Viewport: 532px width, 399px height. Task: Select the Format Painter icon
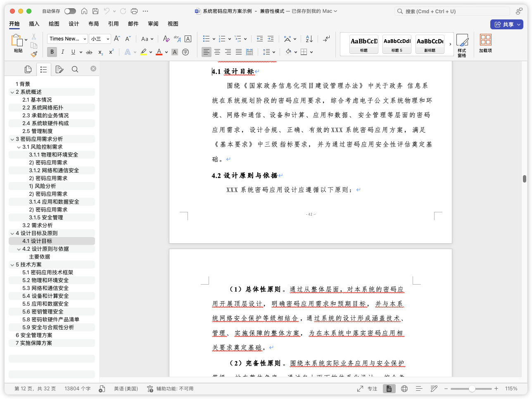tap(34, 54)
